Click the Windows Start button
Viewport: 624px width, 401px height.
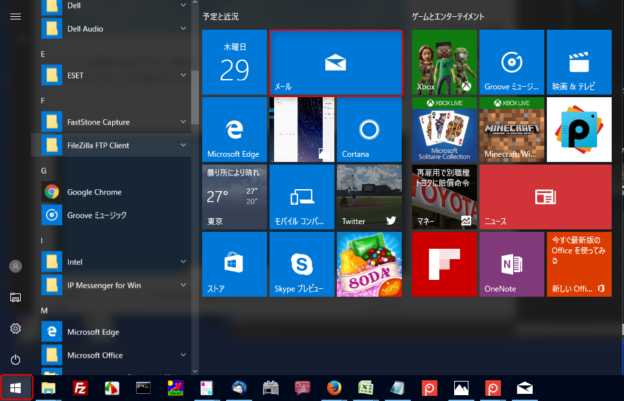coord(16,387)
